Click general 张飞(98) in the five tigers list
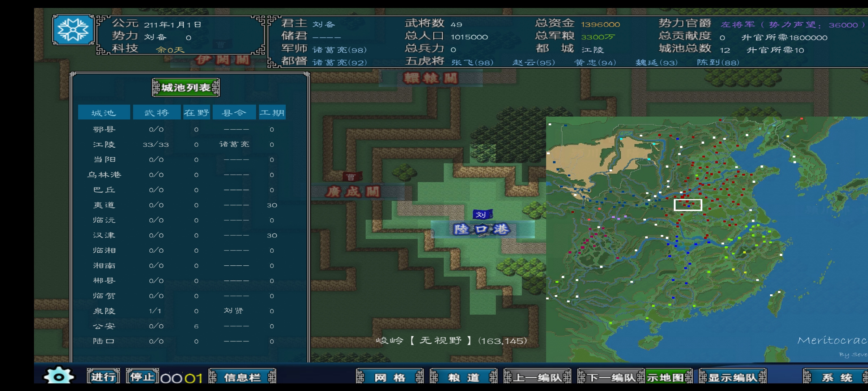Screen dimensions: 868x391 (x=472, y=62)
